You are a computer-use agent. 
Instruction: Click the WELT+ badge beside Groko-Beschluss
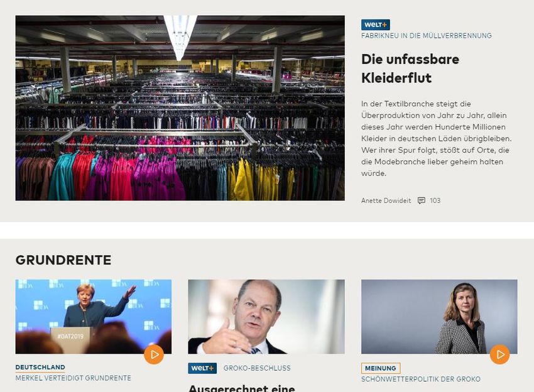point(202,368)
